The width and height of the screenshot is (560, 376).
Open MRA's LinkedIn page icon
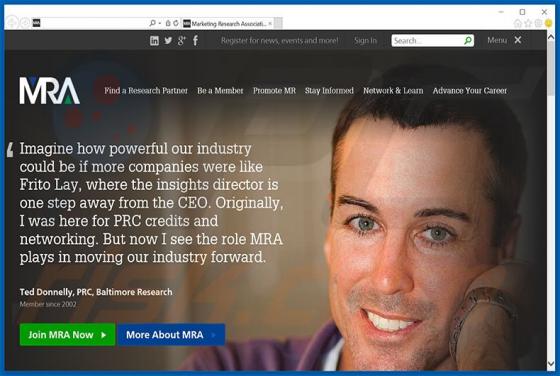pos(154,41)
